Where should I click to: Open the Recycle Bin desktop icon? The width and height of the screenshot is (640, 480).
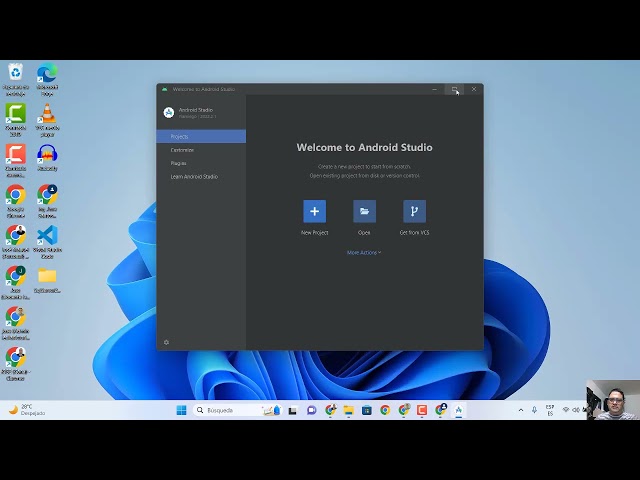click(x=16, y=80)
